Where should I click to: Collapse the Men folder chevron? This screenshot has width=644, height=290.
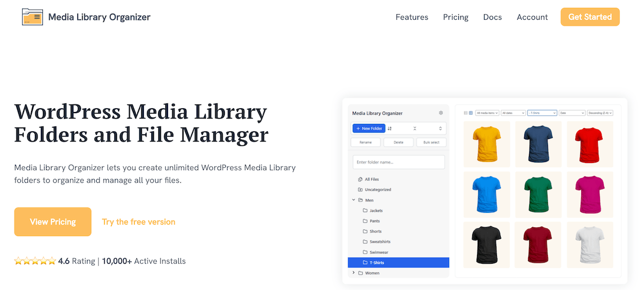click(x=354, y=200)
